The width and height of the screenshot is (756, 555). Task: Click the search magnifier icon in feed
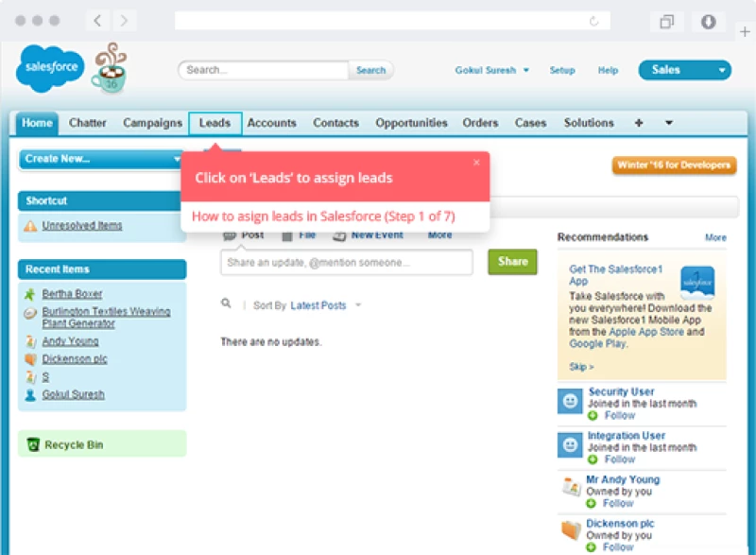(226, 304)
